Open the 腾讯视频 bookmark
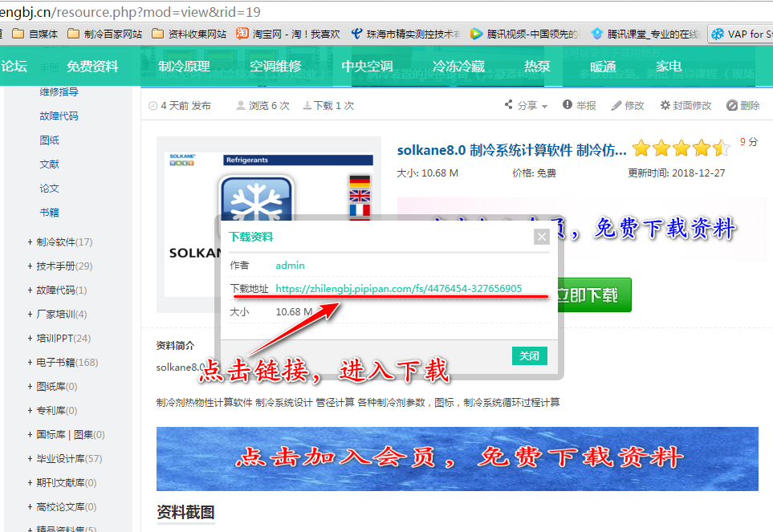The height and width of the screenshot is (532, 773). (526, 34)
